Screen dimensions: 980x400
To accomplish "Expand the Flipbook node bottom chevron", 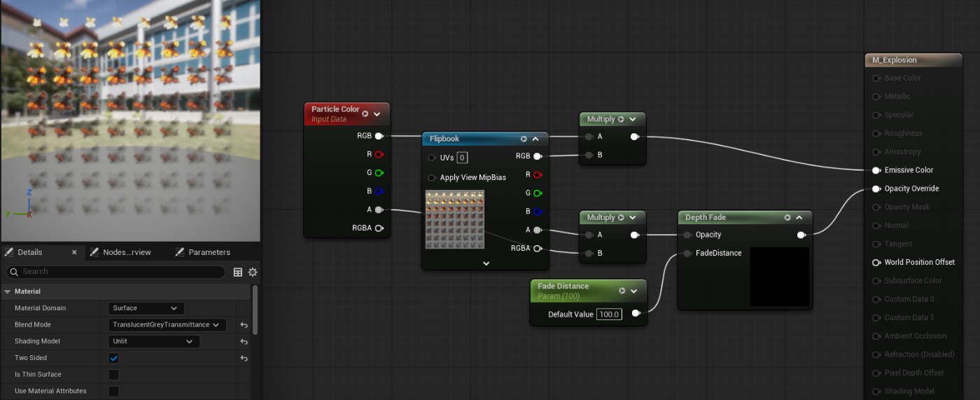I will pos(486,263).
